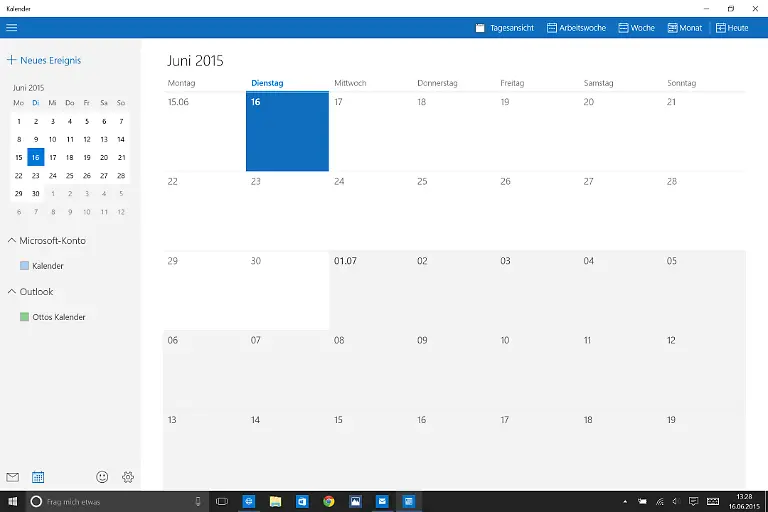Click the calendar icon in the sidebar footer
The height and width of the screenshot is (512, 768).
(38, 477)
